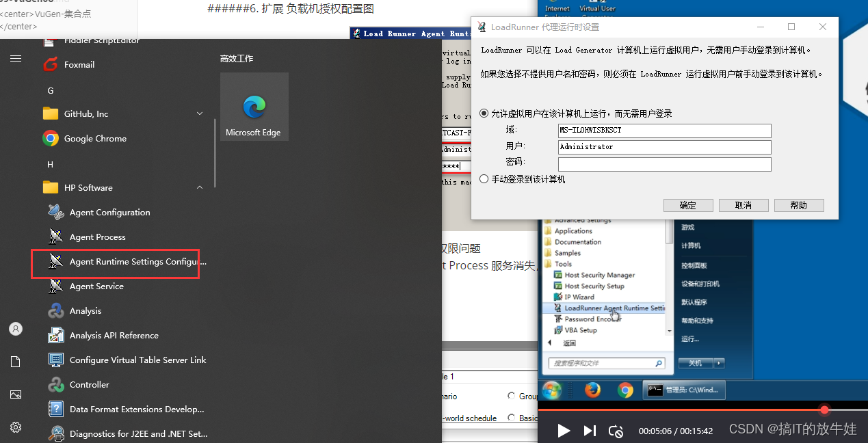
Task: Click the 用户 input field
Action: click(x=665, y=147)
